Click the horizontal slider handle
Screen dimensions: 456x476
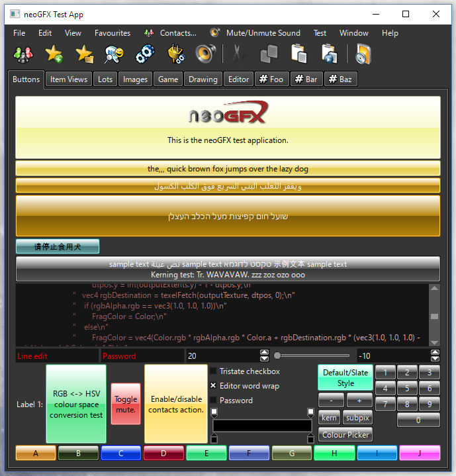pyautogui.click(x=277, y=356)
